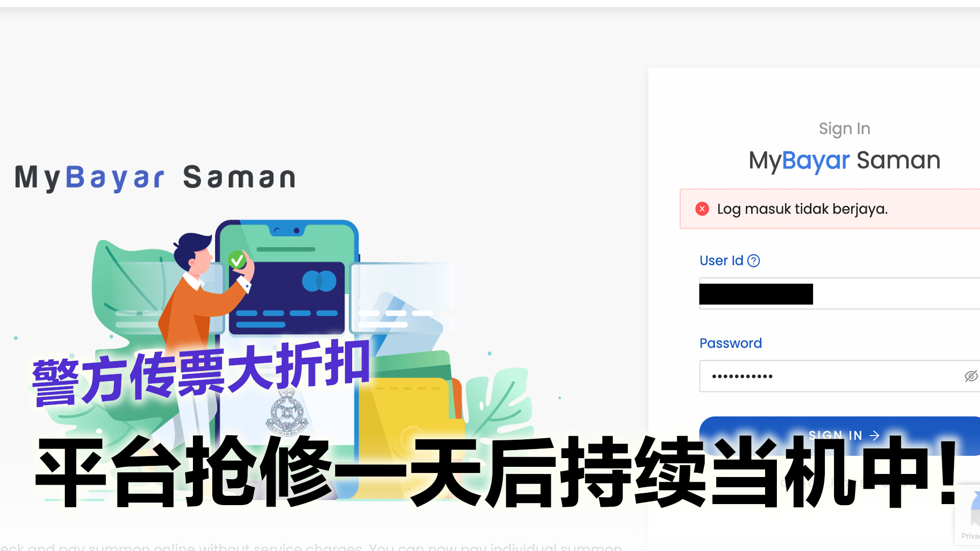The image size is (980, 551).
Task: Click the User Id label
Action: pyautogui.click(x=721, y=261)
